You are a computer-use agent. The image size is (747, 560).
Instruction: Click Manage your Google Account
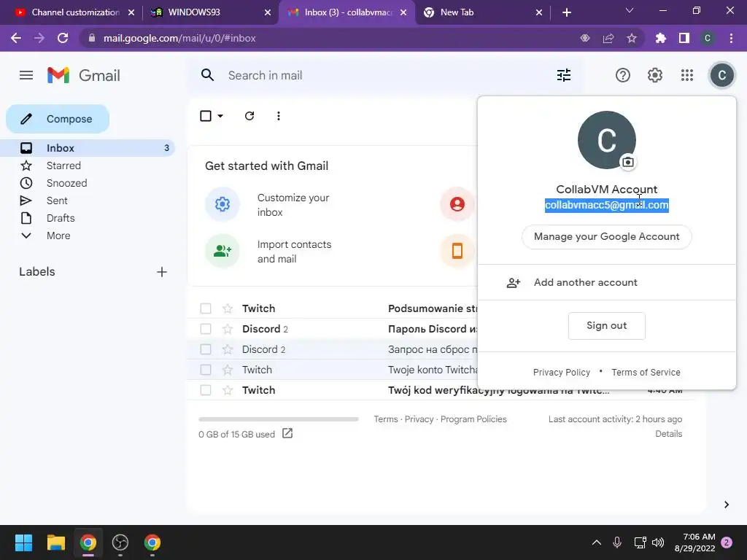pos(606,237)
